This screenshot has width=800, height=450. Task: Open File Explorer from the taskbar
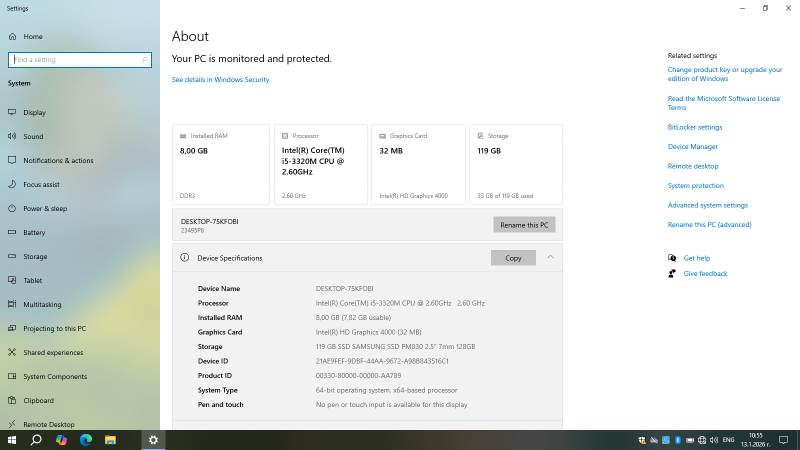(110, 440)
